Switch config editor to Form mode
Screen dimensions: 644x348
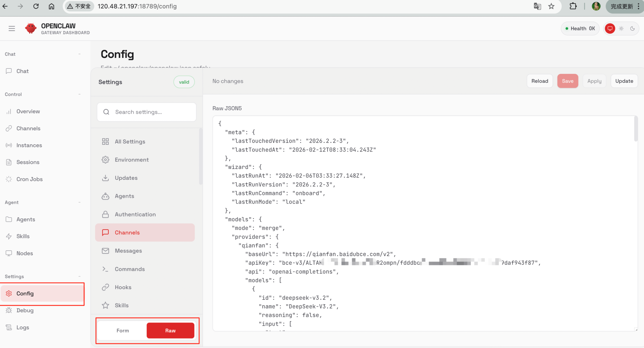coord(122,331)
